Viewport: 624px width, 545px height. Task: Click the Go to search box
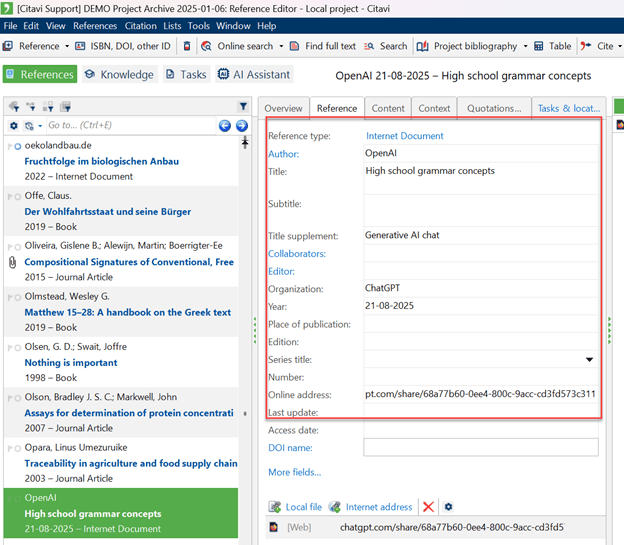131,125
